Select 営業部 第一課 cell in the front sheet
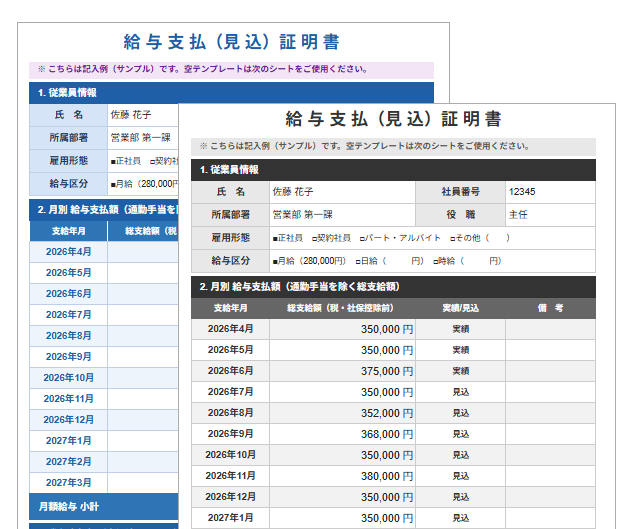 [x=342, y=215]
